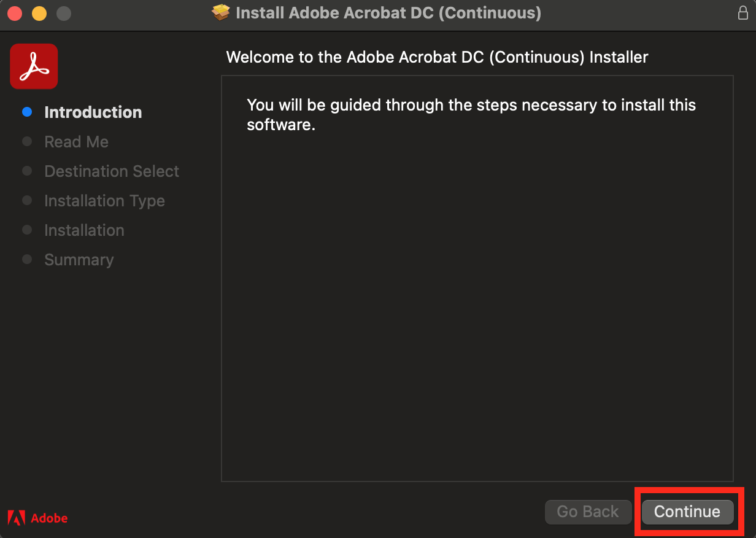The image size is (756, 538).
Task: Close the installer with red button
Action: [x=15, y=13]
